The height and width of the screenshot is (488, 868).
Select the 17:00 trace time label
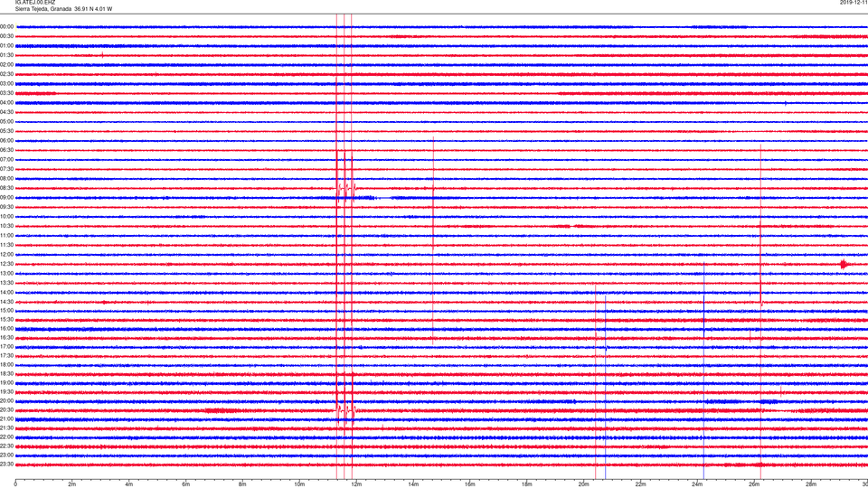6,347
